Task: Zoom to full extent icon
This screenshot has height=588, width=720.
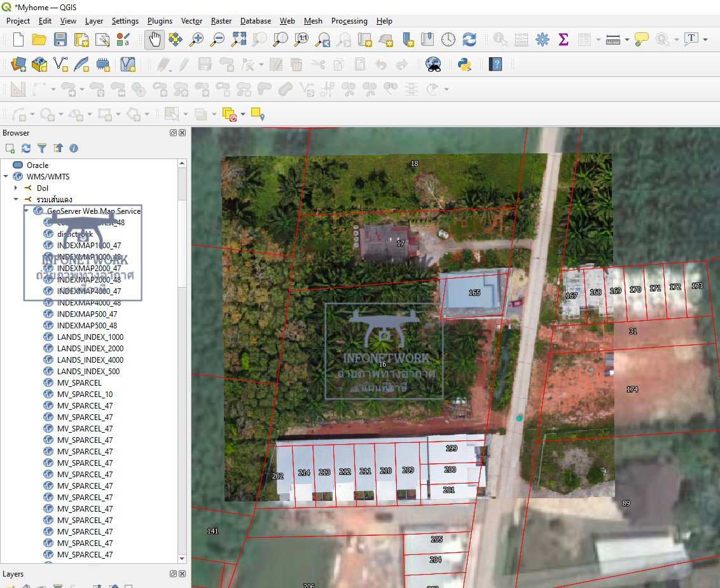Action: pos(239,39)
